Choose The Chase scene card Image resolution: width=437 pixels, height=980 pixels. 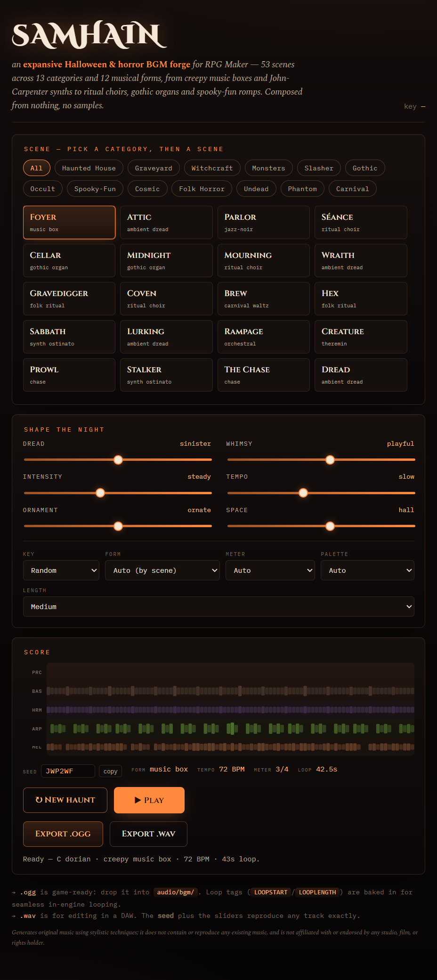(x=264, y=375)
